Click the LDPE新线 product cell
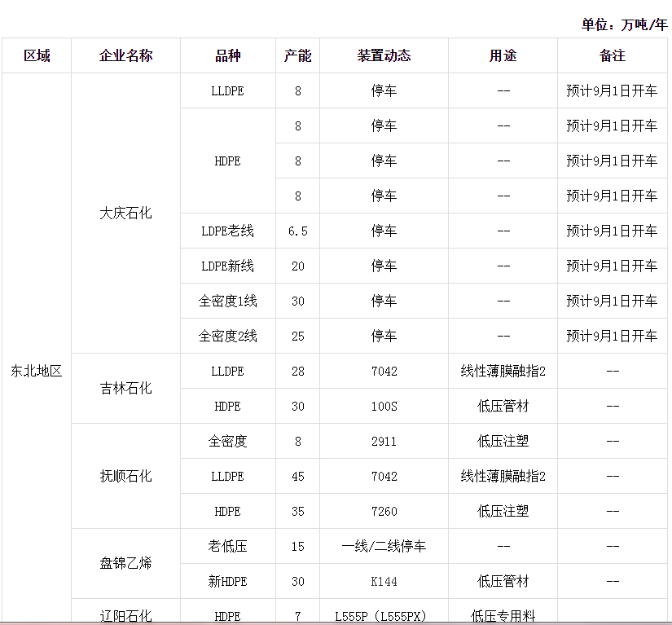The height and width of the screenshot is (625, 672). tap(227, 266)
